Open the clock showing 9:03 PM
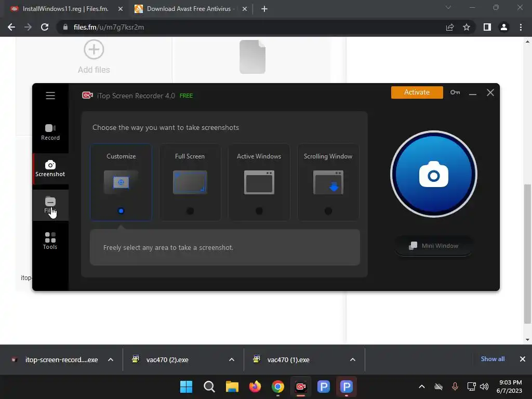 coord(509,387)
